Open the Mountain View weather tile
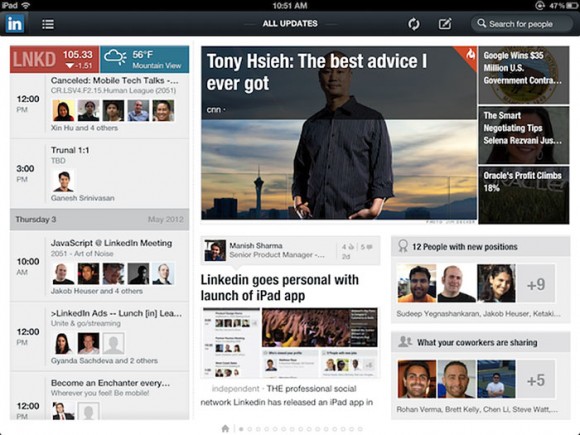 [145, 59]
